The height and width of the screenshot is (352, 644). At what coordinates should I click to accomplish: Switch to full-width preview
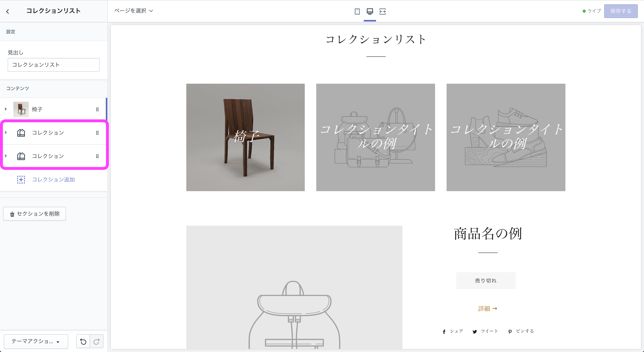[383, 12]
